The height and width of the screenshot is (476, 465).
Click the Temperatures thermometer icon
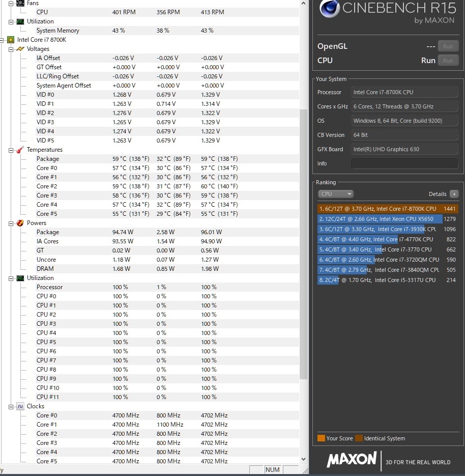tap(20, 150)
